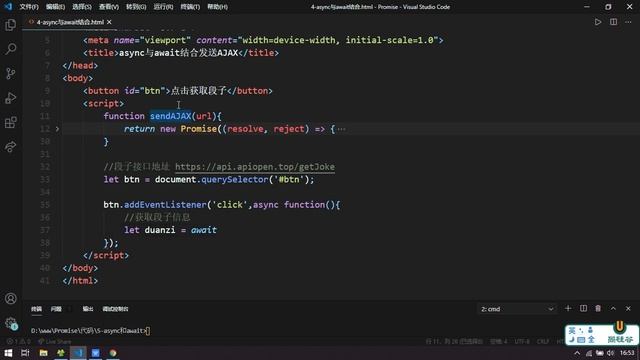Click errors and warnings count in status bar

(18, 341)
